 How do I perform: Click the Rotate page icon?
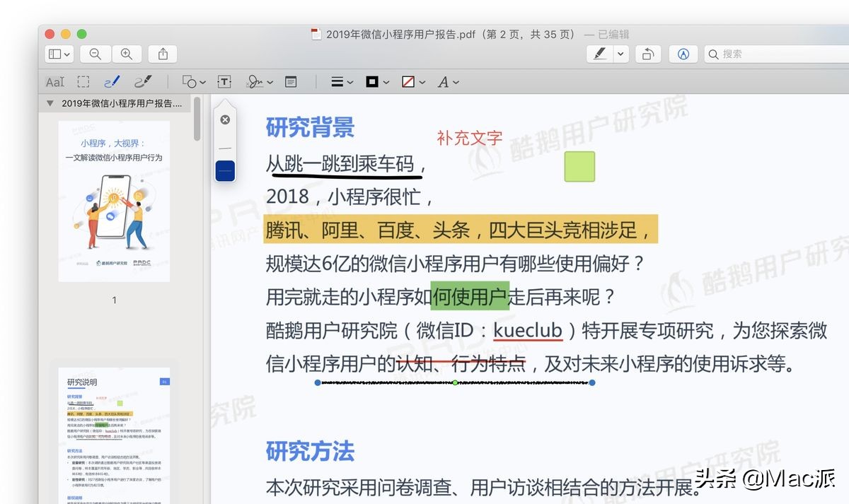click(x=648, y=54)
